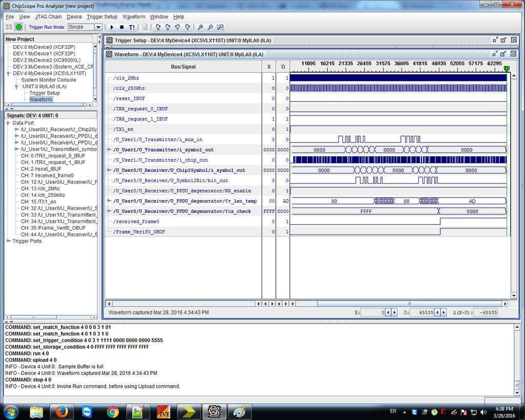The width and height of the screenshot is (525, 420).
Task: Collapse the Data Port node
Action: (8, 123)
